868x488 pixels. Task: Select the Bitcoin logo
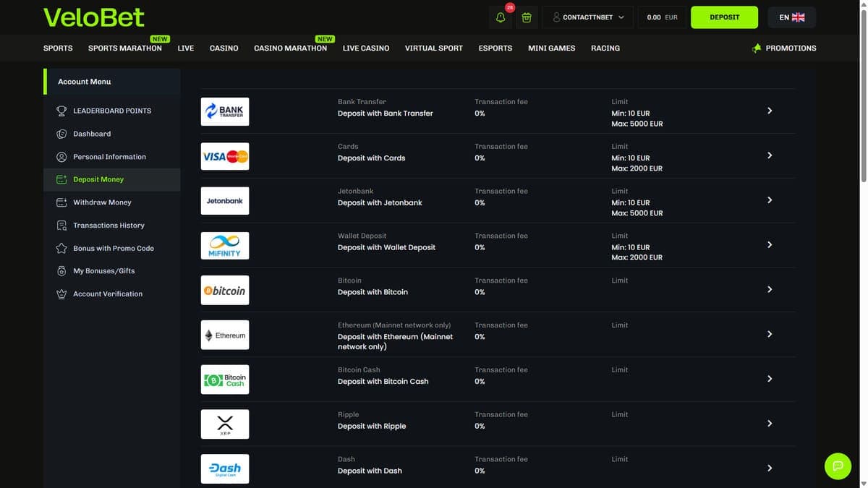[x=225, y=290]
